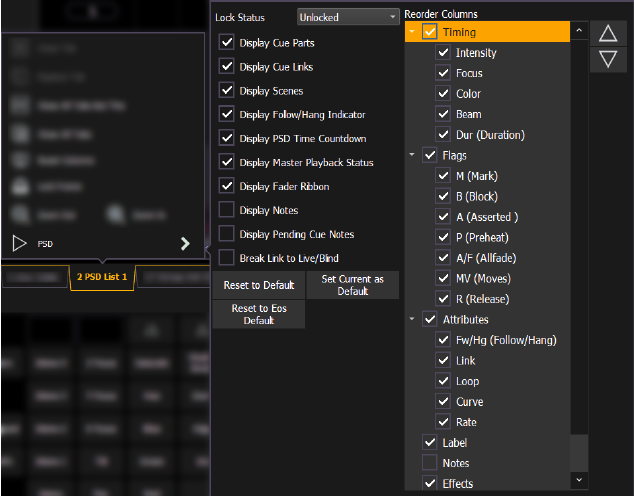Check the Break Link to Live/Blind box
This screenshot has height=496, width=634.
[x=226, y=258]
